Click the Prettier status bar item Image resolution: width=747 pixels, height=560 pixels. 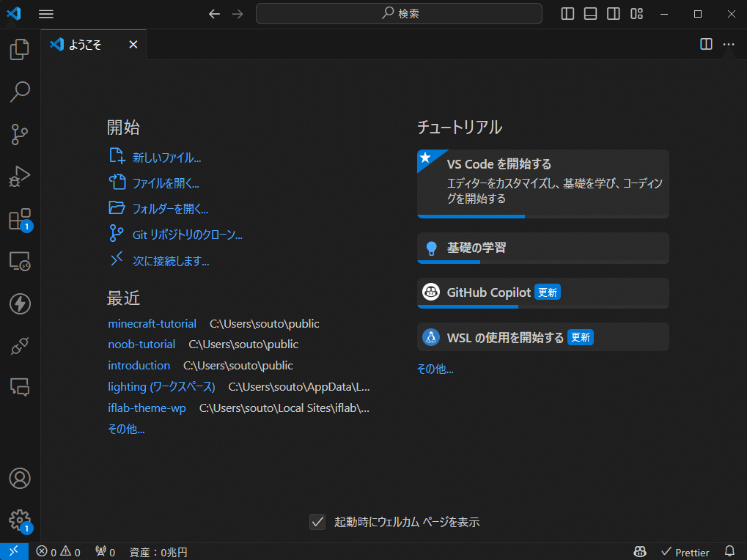(x=685, y=552)
